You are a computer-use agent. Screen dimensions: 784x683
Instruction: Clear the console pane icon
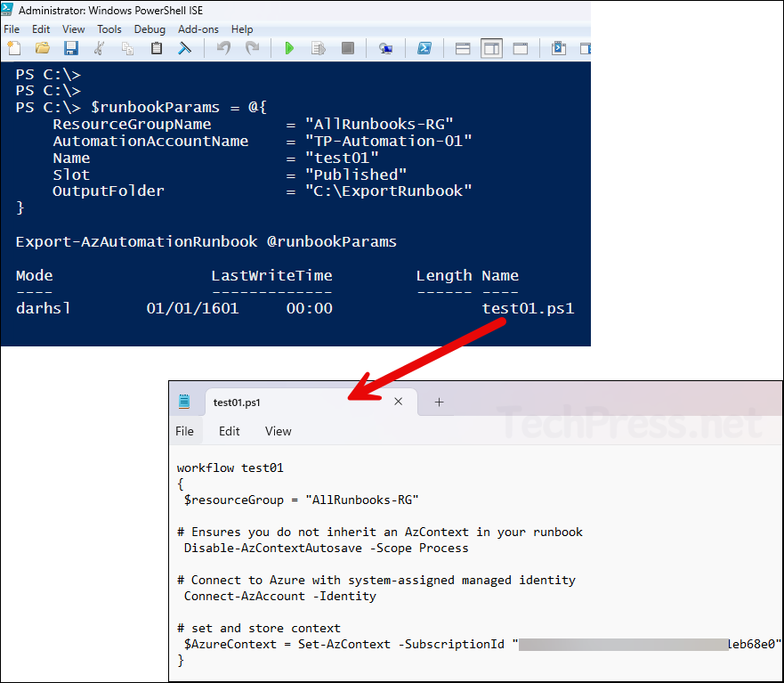(x=185, y=48)
